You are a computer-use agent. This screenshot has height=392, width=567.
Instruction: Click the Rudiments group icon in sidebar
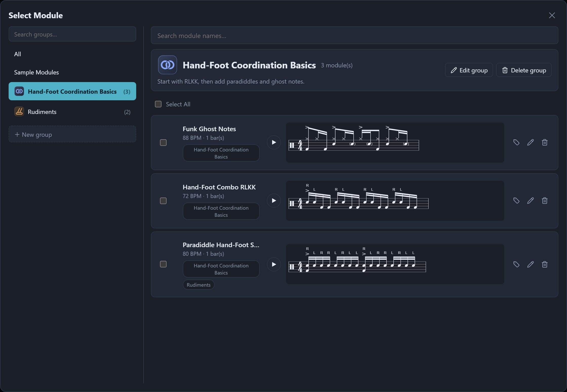(x=19, y=112)
